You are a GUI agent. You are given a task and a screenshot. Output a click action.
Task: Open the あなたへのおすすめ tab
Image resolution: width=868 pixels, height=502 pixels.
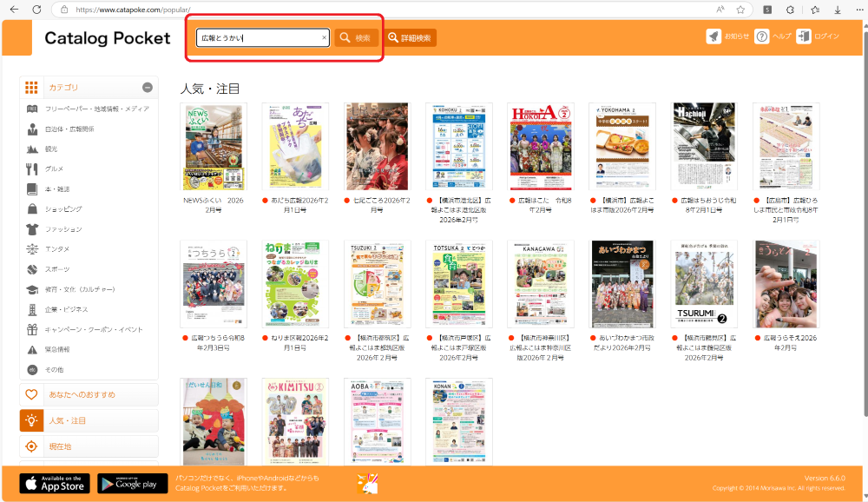tap(89, 395)
